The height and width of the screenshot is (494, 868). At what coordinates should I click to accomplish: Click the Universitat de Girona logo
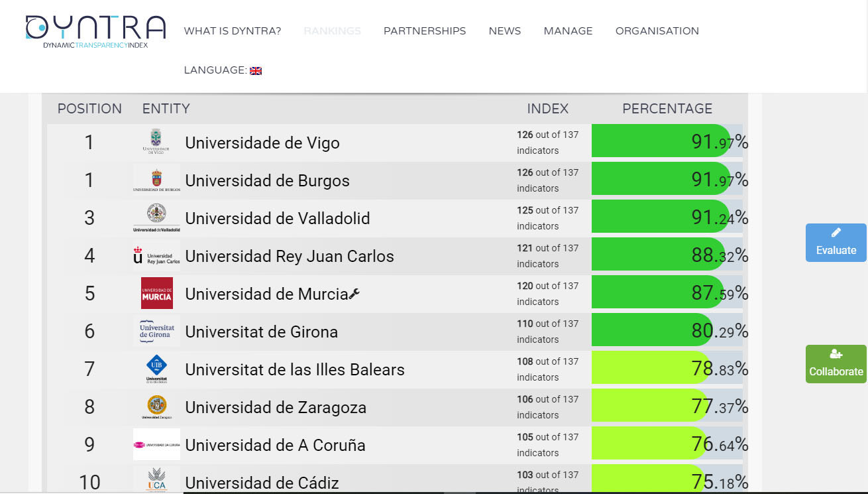[x=156, y=332]
